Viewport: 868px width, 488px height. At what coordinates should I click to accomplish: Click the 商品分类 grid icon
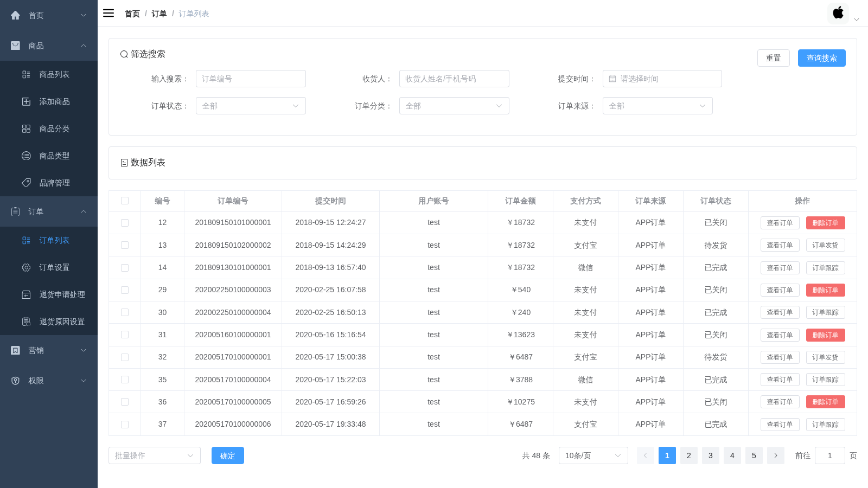pyautogui.click(x=26, y=129)
